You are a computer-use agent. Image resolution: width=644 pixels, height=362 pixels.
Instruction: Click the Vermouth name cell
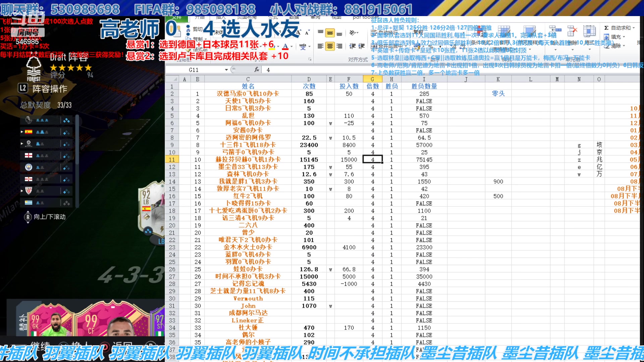click(x=248, y=299)
